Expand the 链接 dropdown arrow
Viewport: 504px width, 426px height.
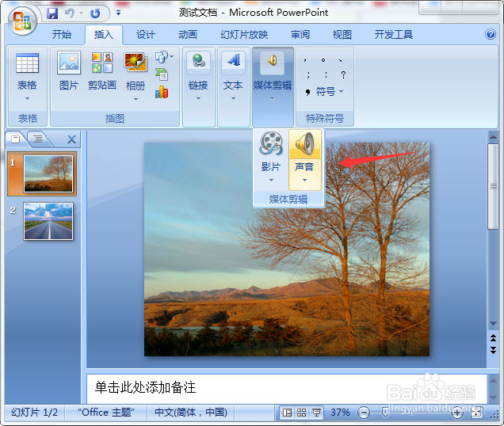tap(198, 99)
